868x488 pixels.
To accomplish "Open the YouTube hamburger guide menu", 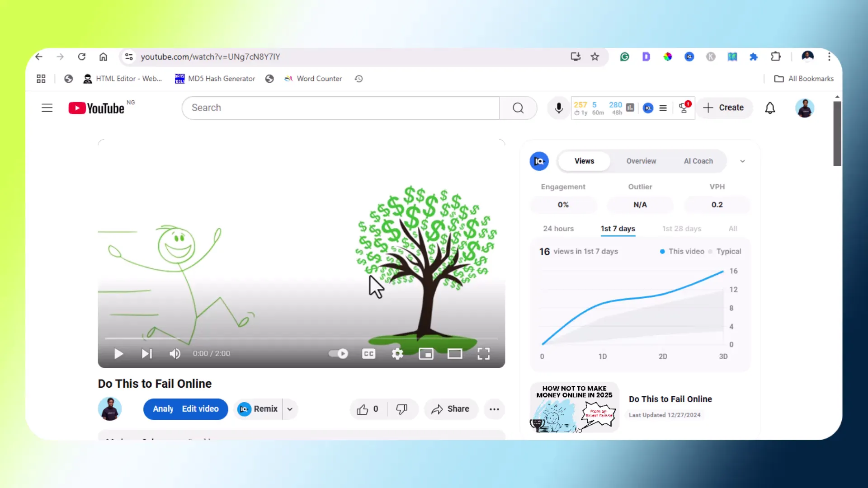I will coord(47,108).
